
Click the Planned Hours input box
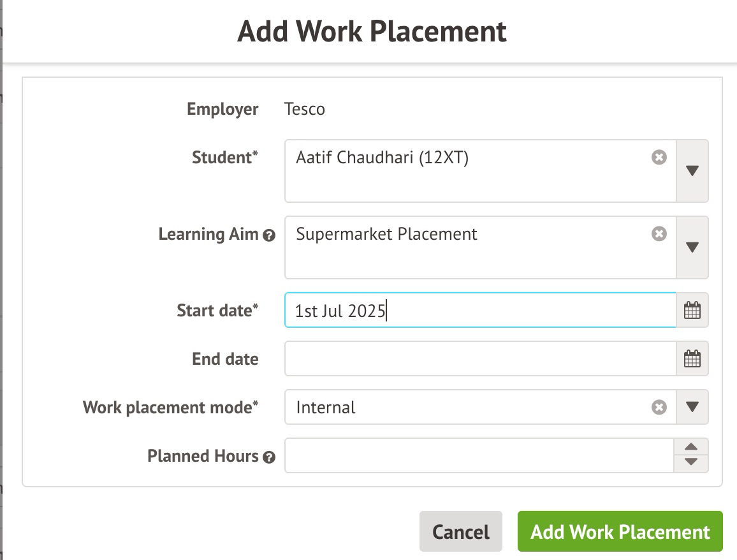point(478,455)
